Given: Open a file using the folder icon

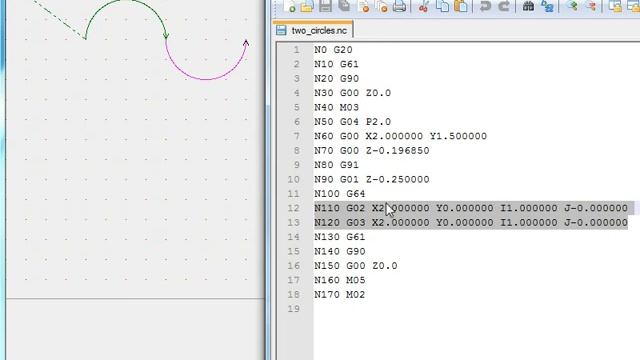Looking at the screenshot, I should tap(307, 6).
